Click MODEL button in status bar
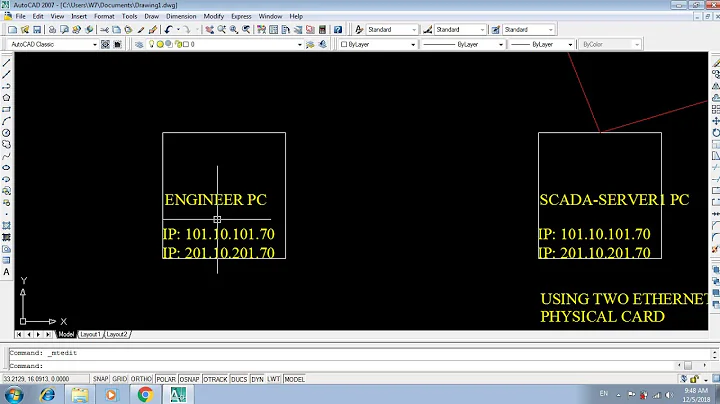 click(294, 379)
